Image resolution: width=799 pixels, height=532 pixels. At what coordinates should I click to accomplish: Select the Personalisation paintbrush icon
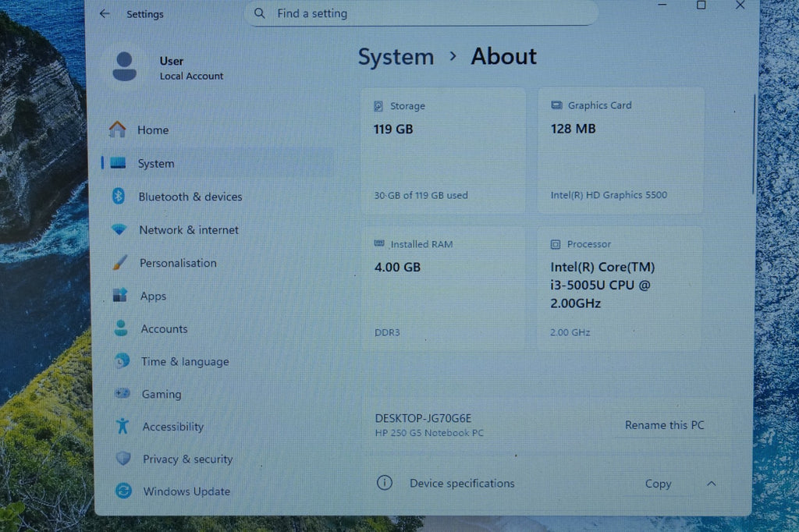point(119,263)
